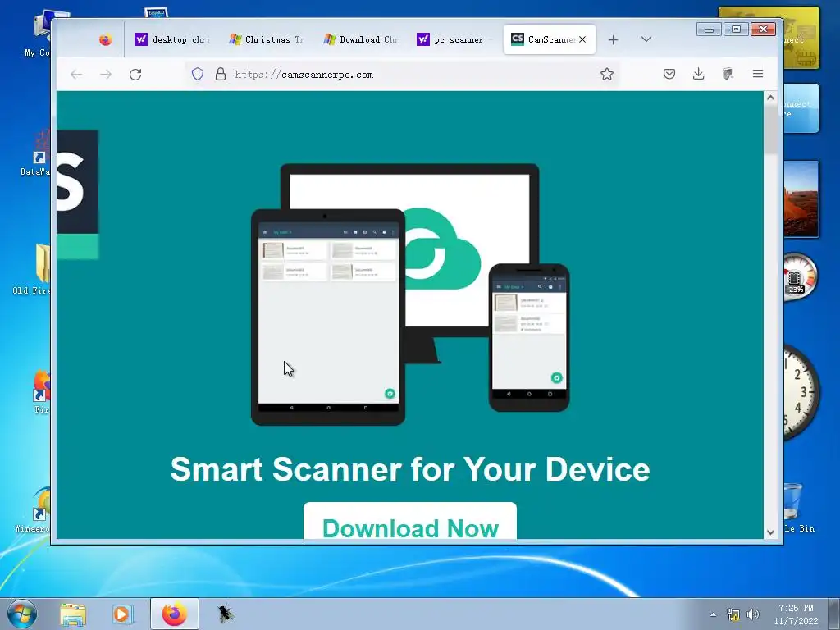840x630 pixels.
Task: Open the volume speaker tray icon
Action: pos(753,614)
